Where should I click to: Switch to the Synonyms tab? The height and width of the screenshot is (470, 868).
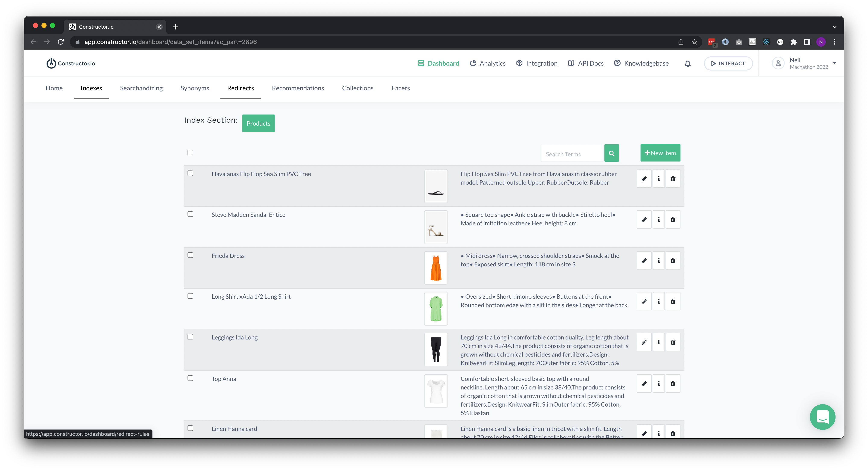[195, 88]
